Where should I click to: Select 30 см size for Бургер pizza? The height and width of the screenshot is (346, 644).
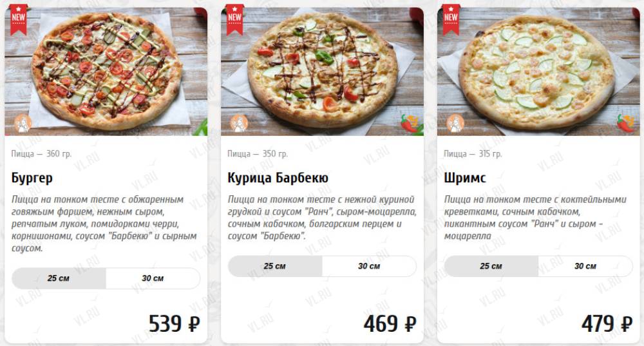point(153,278)
